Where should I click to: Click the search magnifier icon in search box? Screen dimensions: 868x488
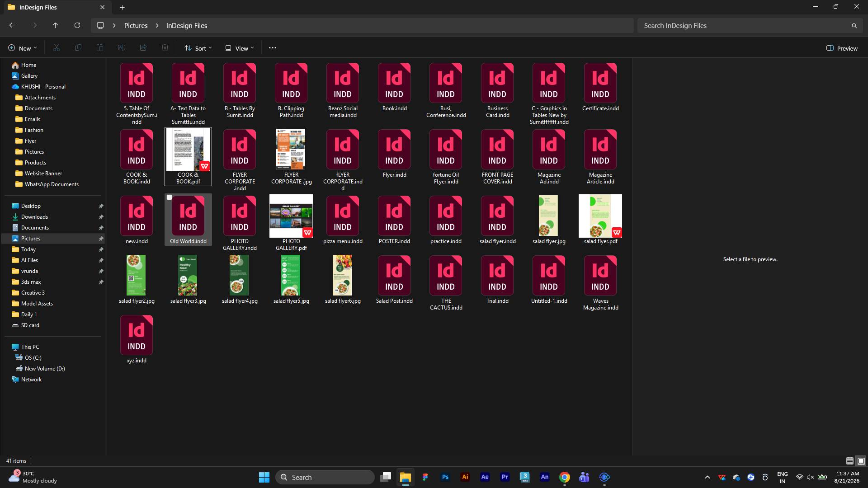pos(854,26)
